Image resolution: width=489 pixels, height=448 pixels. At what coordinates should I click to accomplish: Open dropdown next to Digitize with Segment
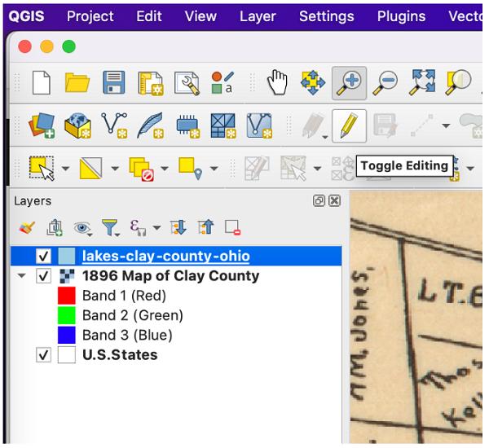pyautogui.click(x=446, y=125)
